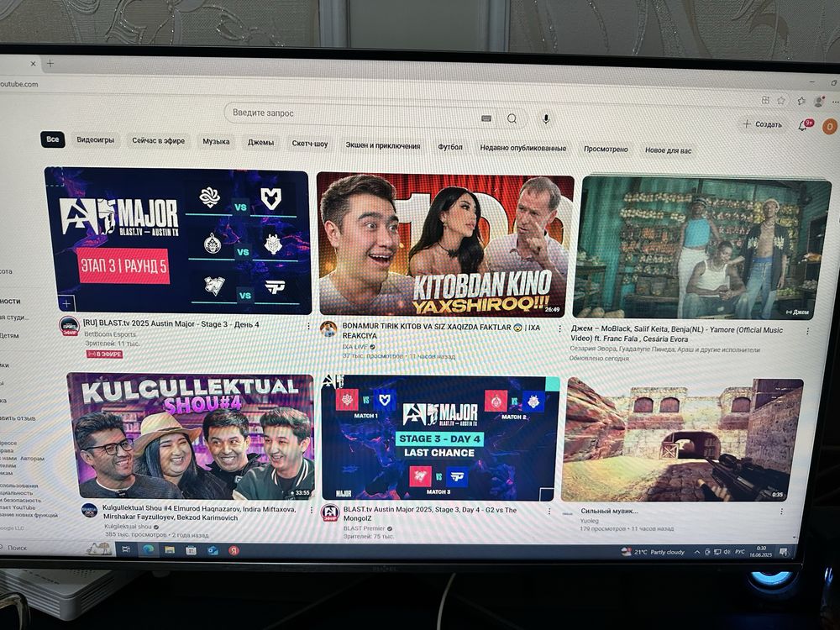
Task: Select the Джемы filter chip
Action: (261, 143)
